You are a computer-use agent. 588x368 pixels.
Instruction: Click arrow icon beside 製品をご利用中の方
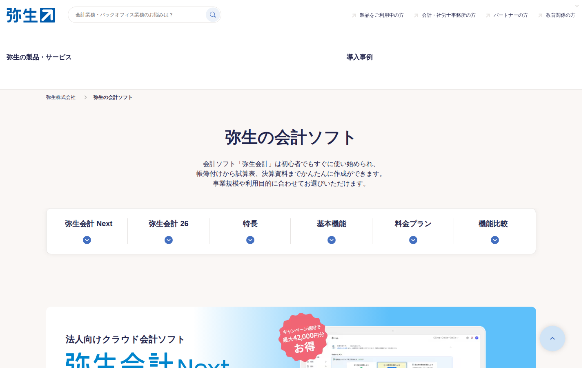[x=354, y=16]
